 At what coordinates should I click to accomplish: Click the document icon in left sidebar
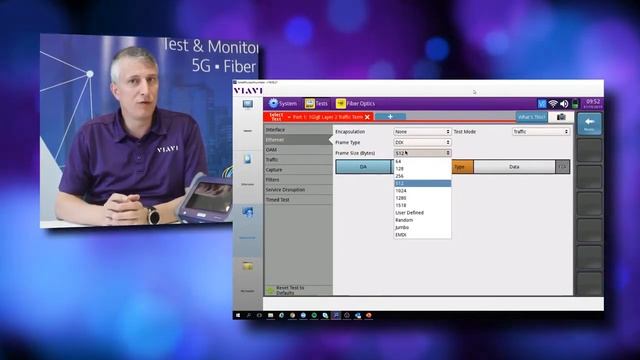pyautogui.click(x=247, y=159)
